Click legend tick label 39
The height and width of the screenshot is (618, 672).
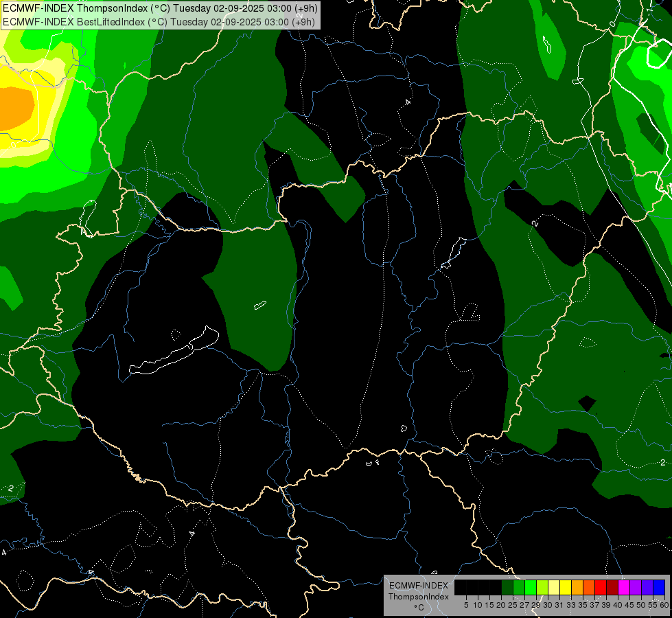(x=606, y=605)
